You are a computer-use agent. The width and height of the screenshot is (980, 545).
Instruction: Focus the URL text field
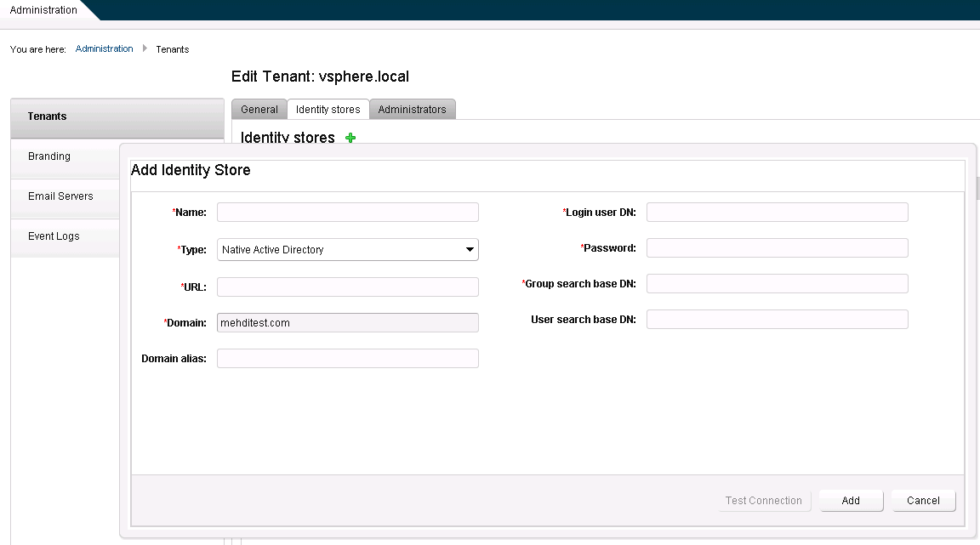(347, 287)
